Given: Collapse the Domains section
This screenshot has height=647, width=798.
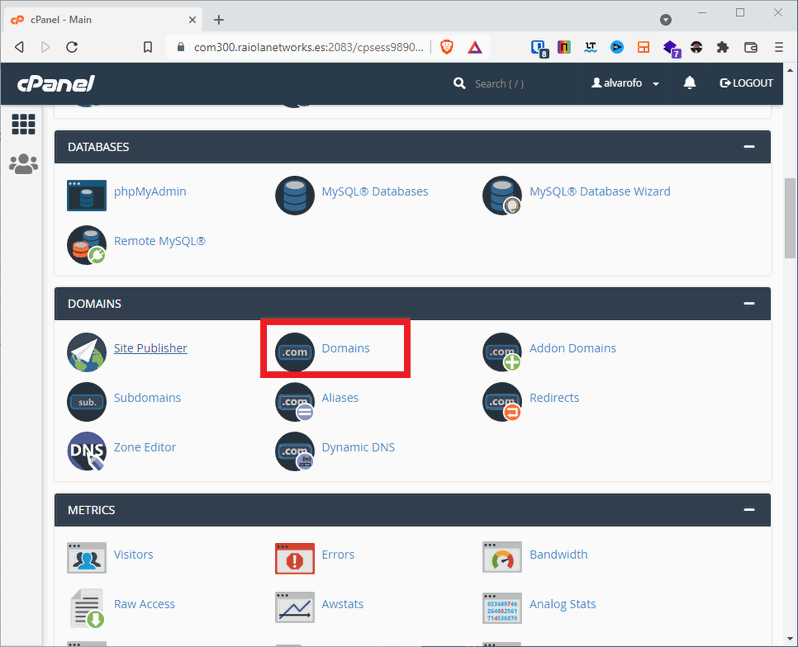Looking at the screenshot, I should tap(749, 303).
